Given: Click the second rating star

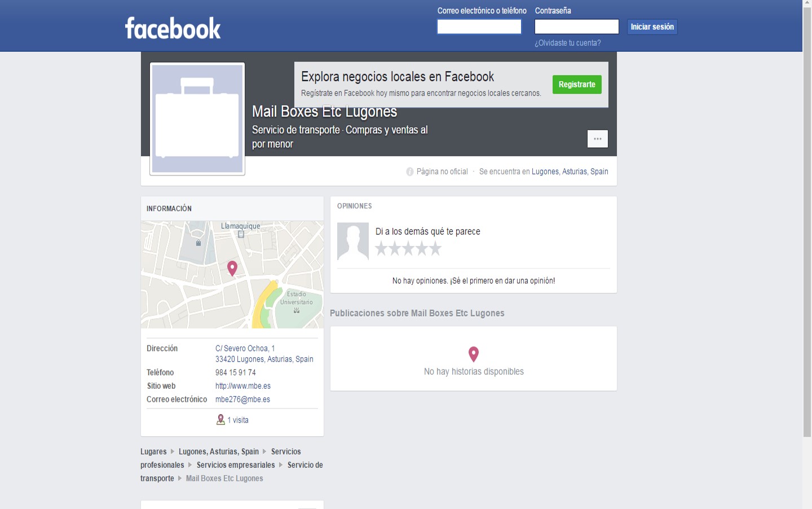Looking at the screenshot, I should pos(395,248).
